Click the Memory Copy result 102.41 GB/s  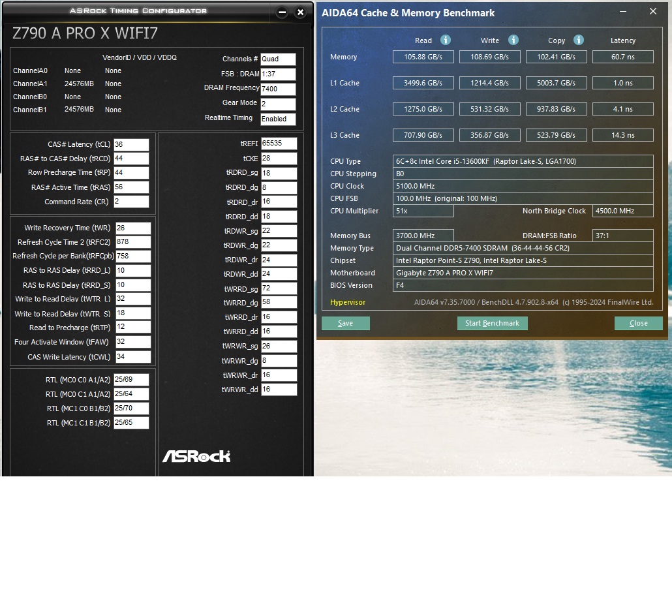coord(556,57)
